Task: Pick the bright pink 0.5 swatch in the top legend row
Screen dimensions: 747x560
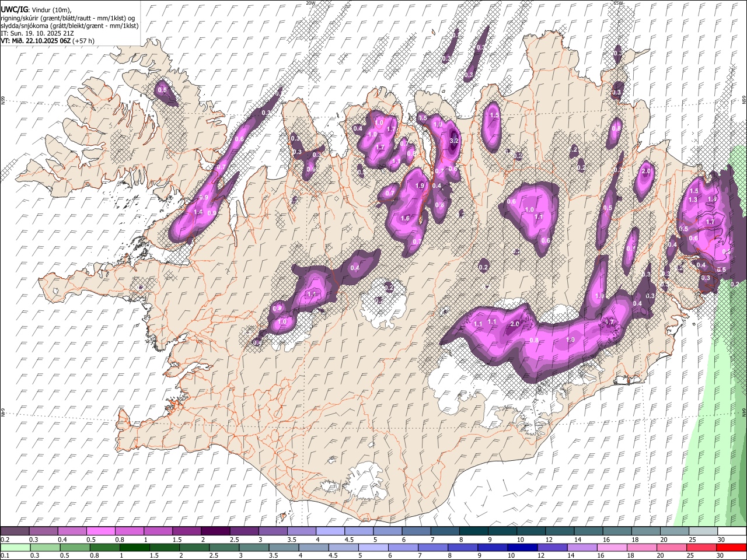Action: tap(100, 531)
